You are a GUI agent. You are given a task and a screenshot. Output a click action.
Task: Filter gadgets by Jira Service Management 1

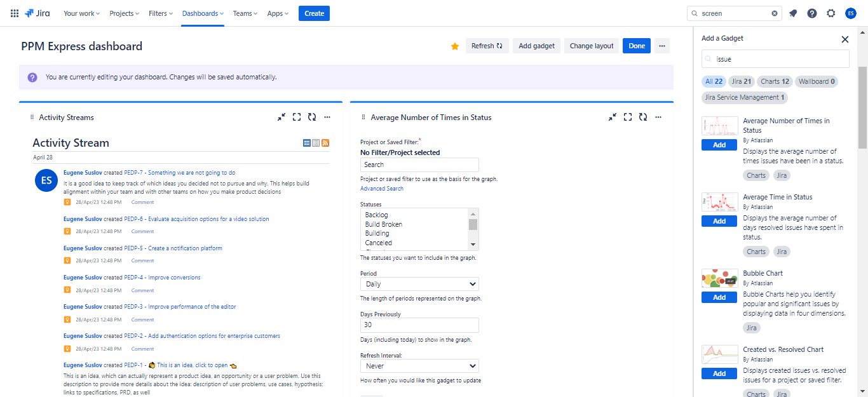click(745, 97)
